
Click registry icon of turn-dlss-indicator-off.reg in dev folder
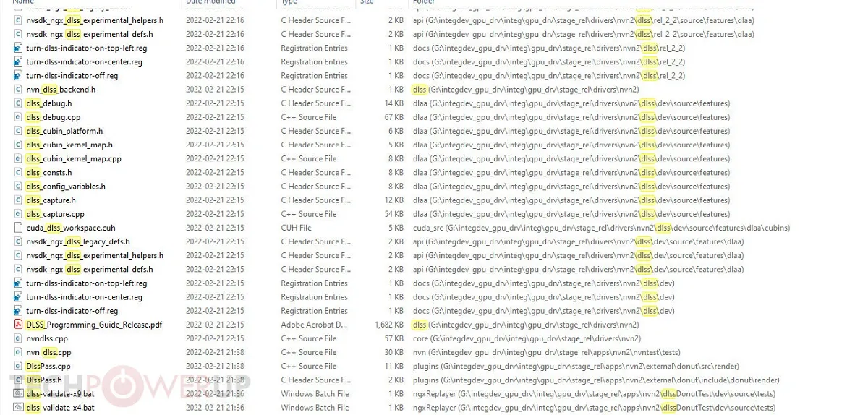click(x=19, y=311)
